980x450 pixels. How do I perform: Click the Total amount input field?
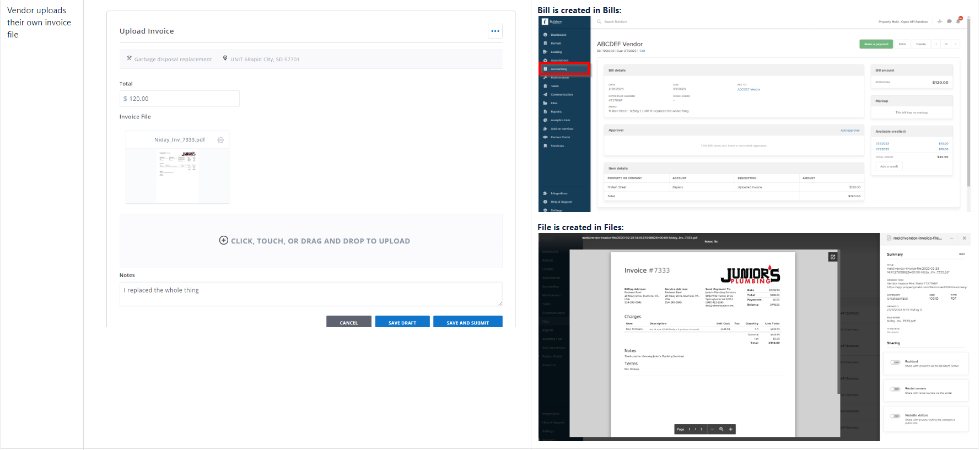179,99
